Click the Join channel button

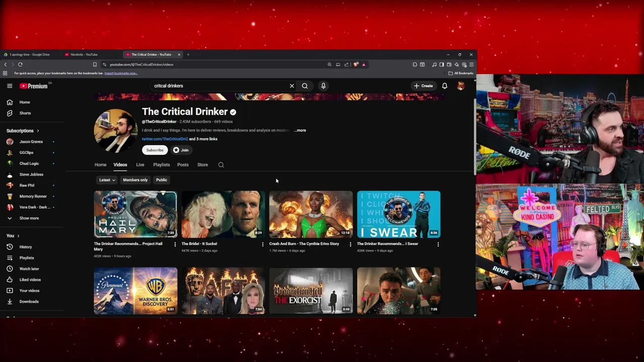pos(181,150)
